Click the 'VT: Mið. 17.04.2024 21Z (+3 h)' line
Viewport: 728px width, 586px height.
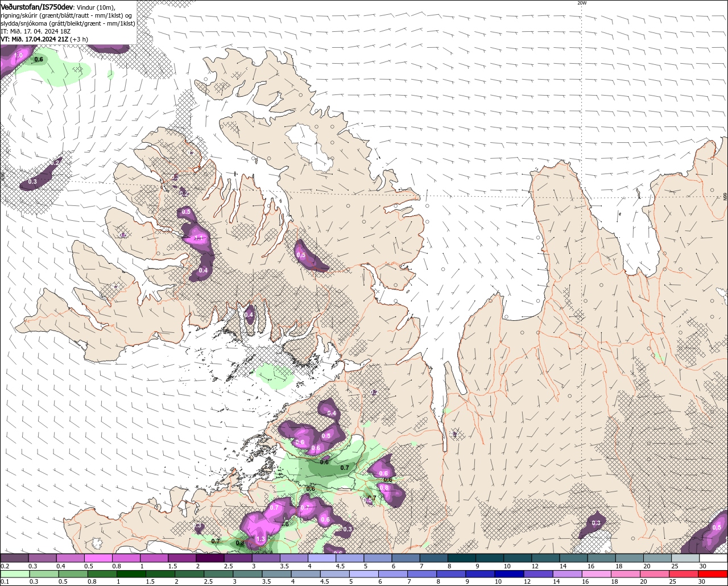tap(44, 39)
